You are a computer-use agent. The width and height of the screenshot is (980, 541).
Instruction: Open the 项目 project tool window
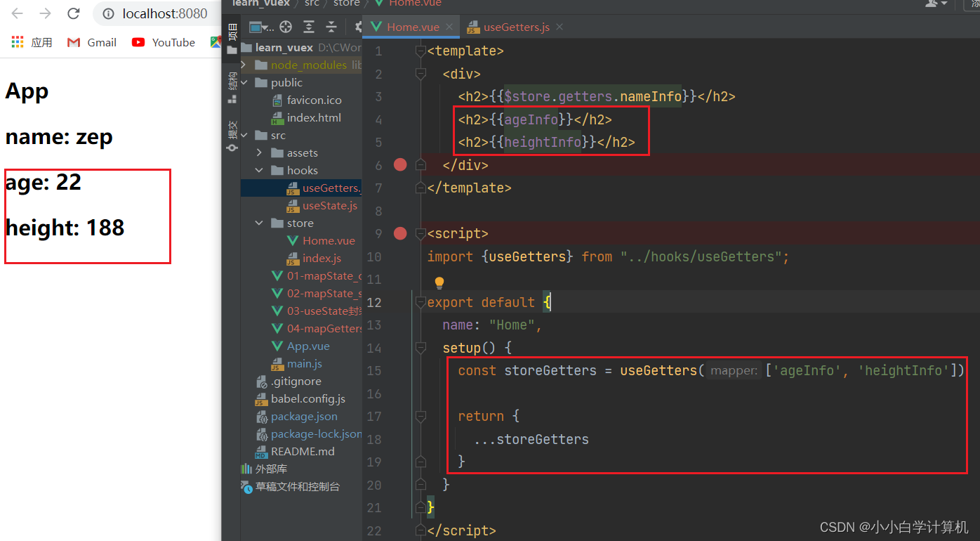tap(232, 38)
